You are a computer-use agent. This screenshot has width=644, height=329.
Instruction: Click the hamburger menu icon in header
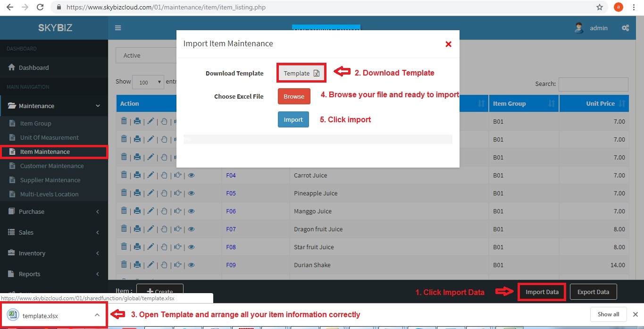pos(118,28)
